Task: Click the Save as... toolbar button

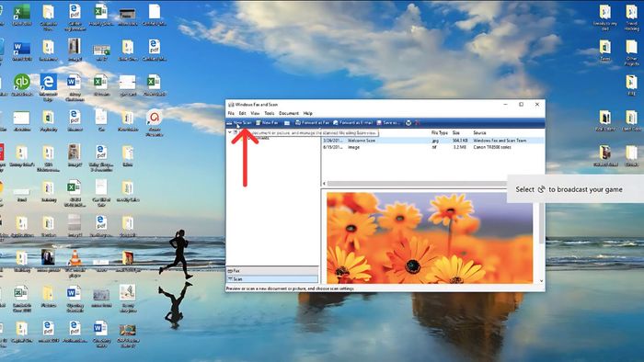Action: point(388,122)
